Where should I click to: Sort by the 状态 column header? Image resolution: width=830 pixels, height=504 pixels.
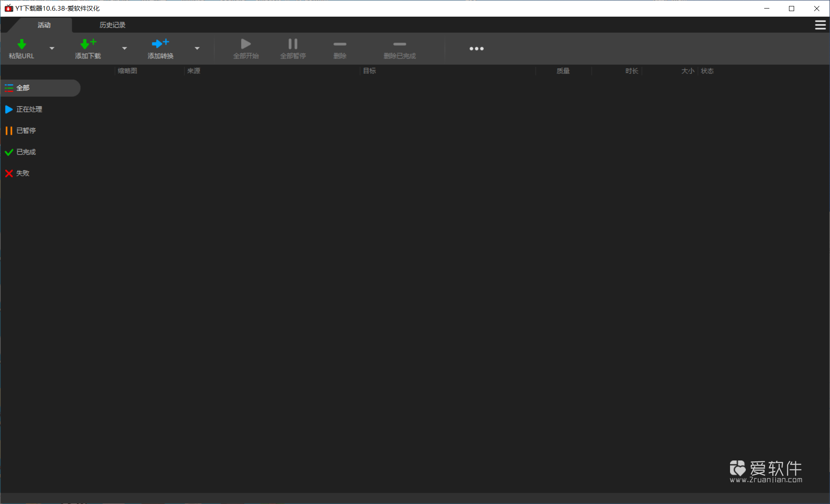(x=707, y=71)
